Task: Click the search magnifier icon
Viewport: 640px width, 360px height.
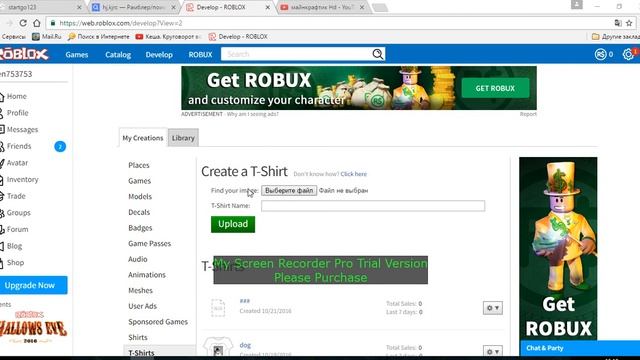Action: (x=378, y=54)
